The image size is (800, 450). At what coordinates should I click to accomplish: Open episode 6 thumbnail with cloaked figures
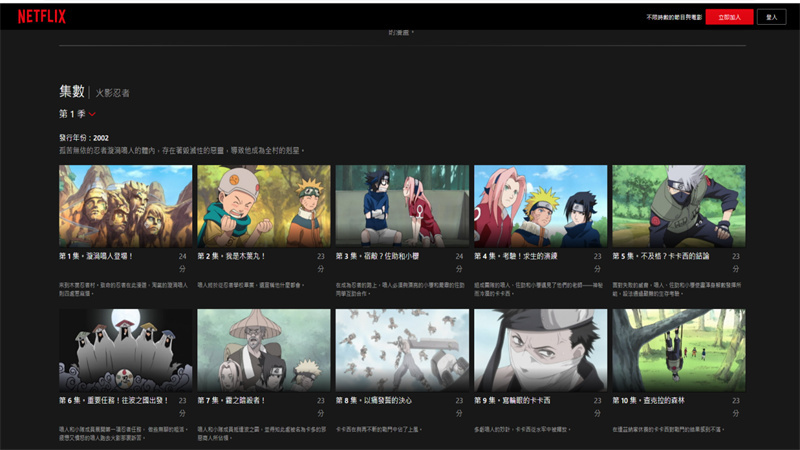[126, 350]
